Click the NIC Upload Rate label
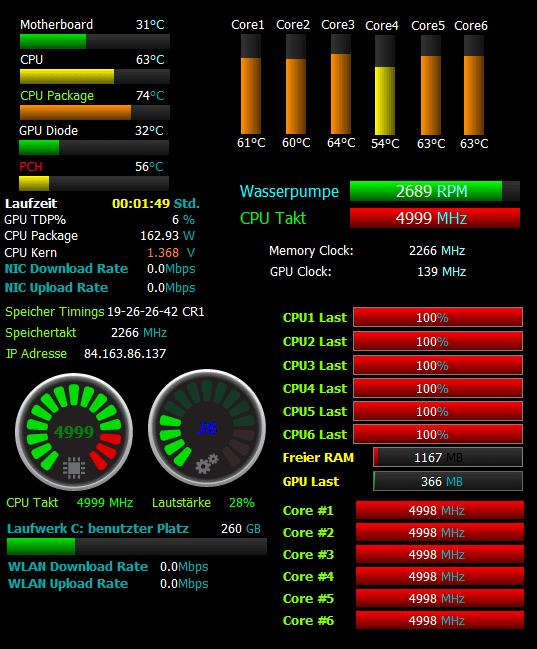This screenshot has height=649, width=537. click(x=56, y=287)
